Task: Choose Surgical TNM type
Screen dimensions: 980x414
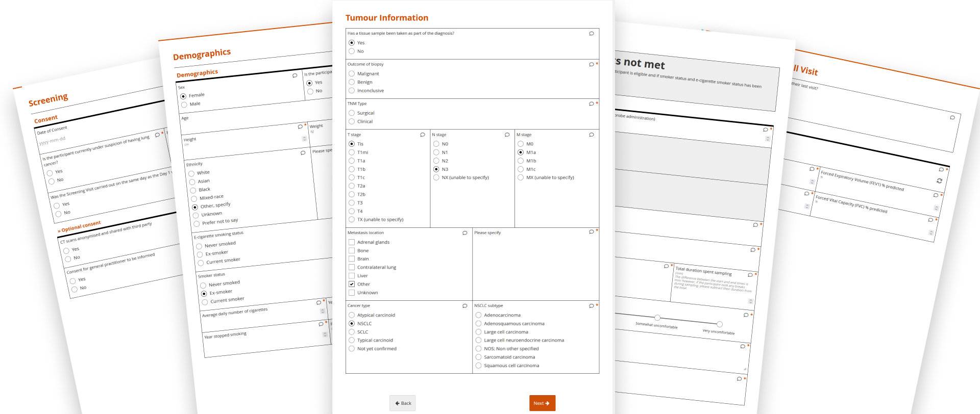Action: click(x=352, y=113)
